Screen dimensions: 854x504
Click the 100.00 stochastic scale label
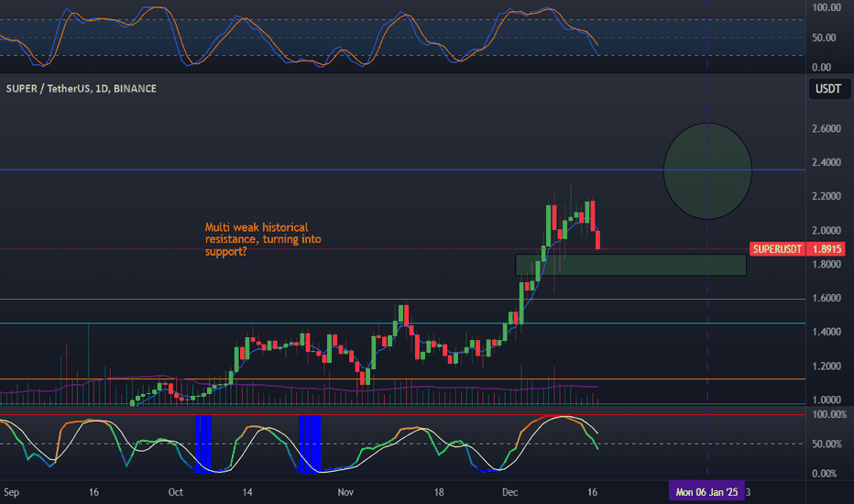pyautogui.click(x=827, y=7)
